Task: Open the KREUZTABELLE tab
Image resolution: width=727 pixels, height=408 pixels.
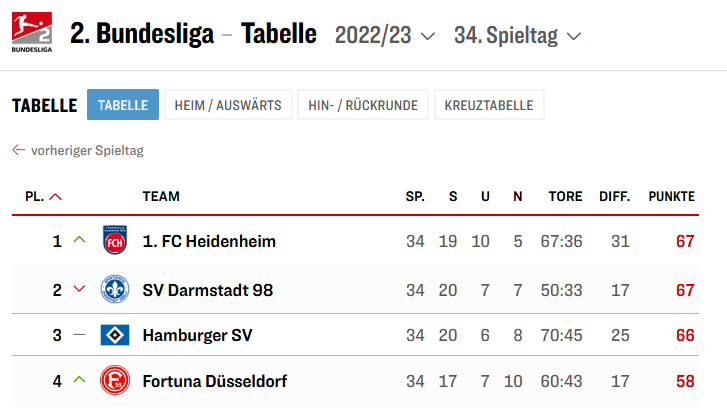Action: click(x=489, y=105)
